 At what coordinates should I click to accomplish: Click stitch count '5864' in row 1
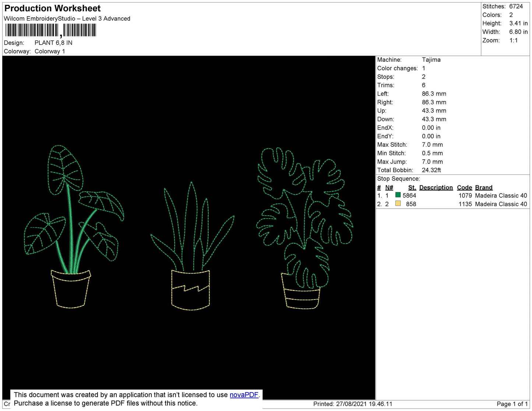tap(409, 195)
